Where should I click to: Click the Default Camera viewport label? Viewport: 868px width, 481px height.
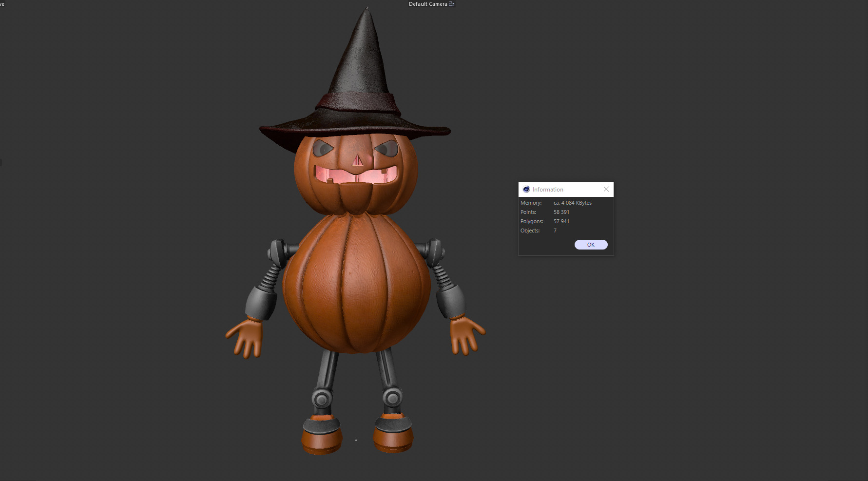[x=428, y=4]
